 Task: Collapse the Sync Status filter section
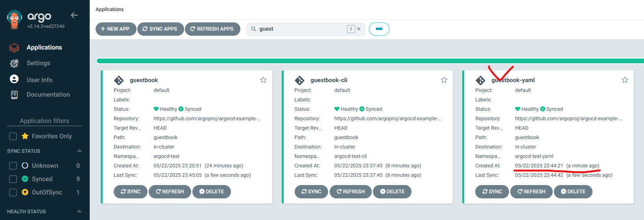[x=79, y=151]
